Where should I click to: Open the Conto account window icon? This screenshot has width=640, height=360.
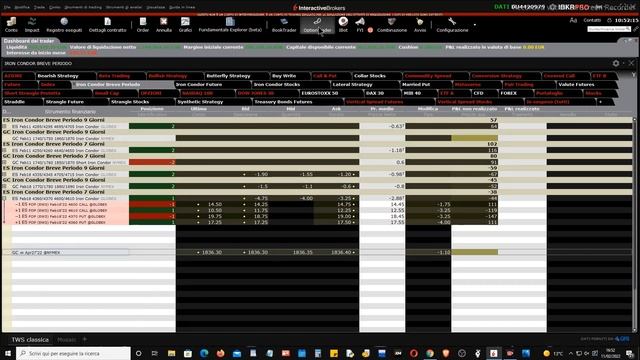pyautogui.click(x=11, y=24)
